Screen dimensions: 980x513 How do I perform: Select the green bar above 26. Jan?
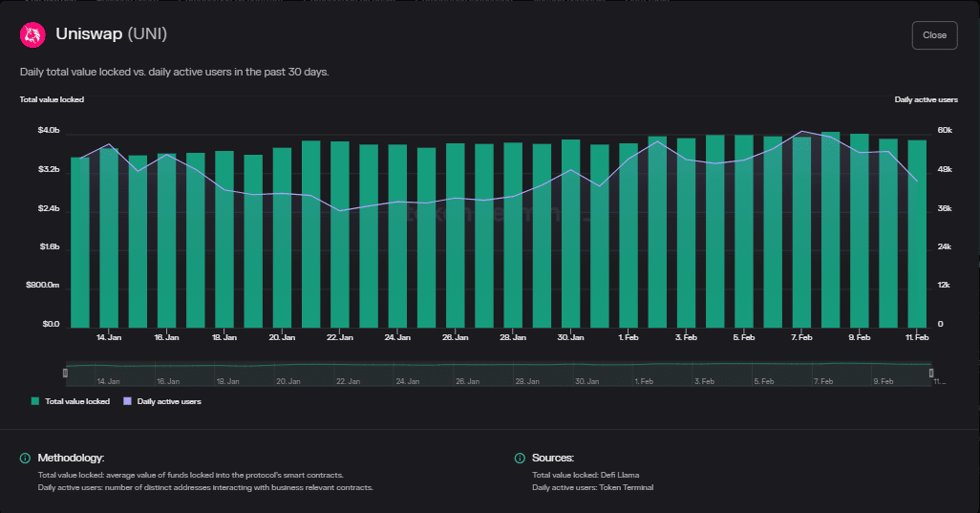(455, 236)
